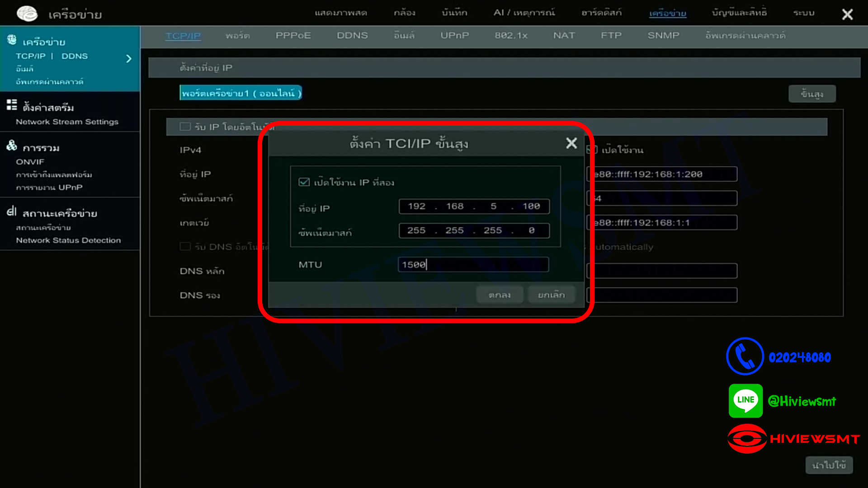The width and height of the screenshot is (868, 488).
Task: Close the advanced TCP/IP dialog
Action: click(x=571, y=143)
